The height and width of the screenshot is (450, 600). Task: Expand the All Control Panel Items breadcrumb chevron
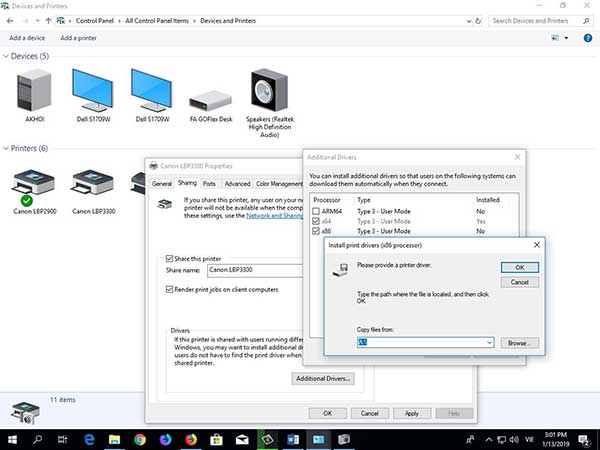[x=194, y=21]
